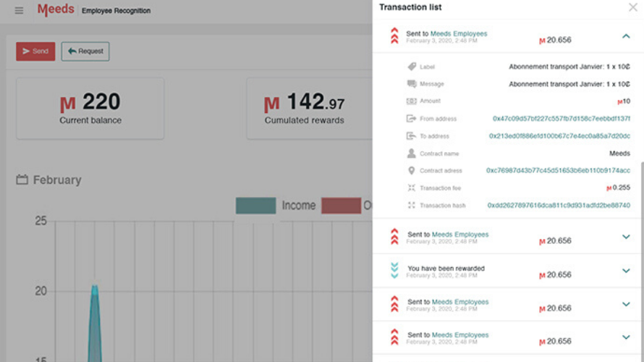
Task: Click the Send button
Action: point(35,51)
